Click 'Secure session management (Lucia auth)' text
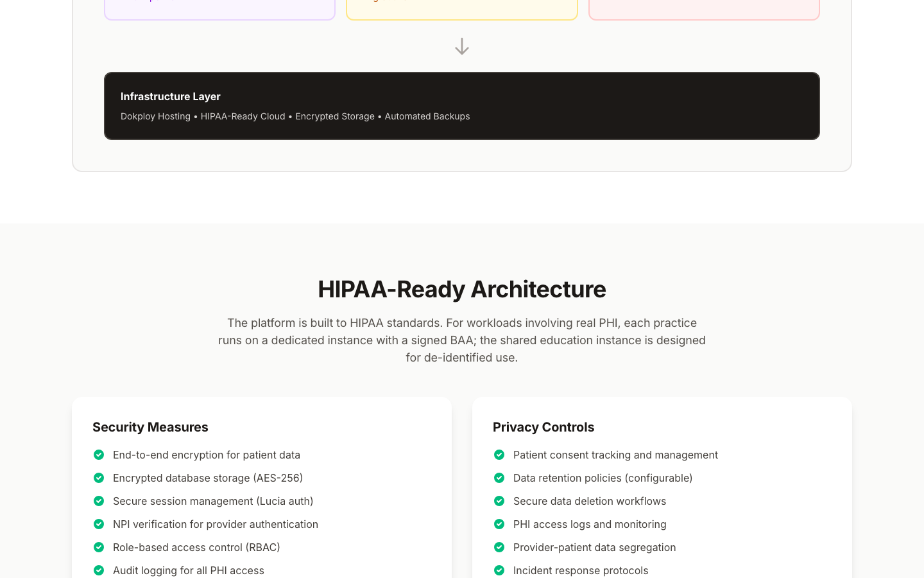The image size is (924, 578). coord(213,501)
